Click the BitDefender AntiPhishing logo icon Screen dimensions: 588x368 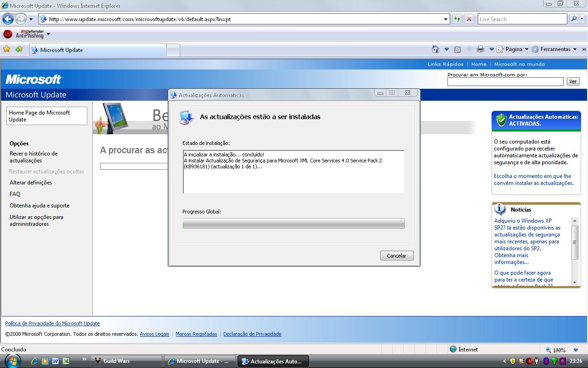pyautogui.click(x=8, y=34)
